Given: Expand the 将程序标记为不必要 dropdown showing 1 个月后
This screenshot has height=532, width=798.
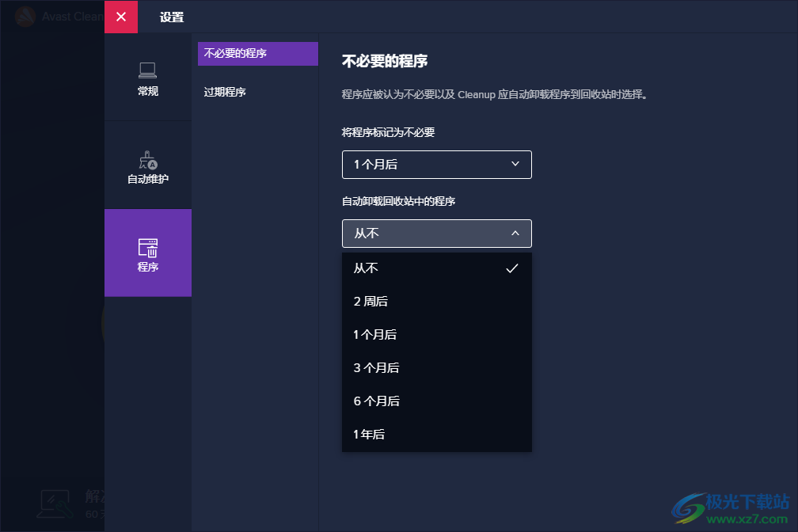Looking at the screenshot, I should pyautogui.click(x=437, y=165).
